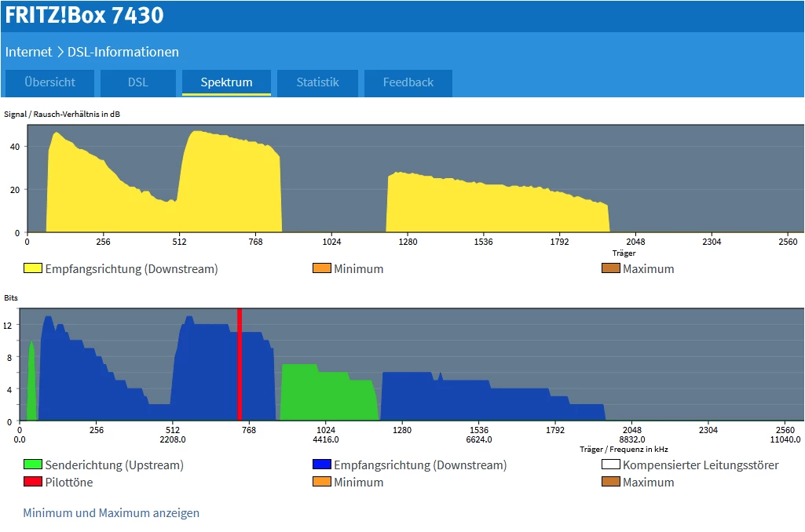Screen dimensions: 805x532
Task: Click the DSL-Informationen breadcrumb
Action: coord(123,52)
